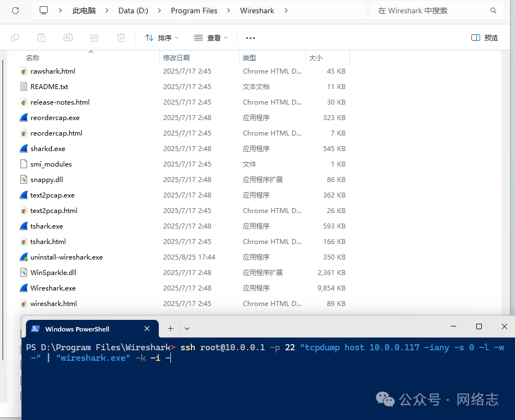
Task: Expand chevron after Wireshark in breadcrumb
Action: tap(286, 11)
